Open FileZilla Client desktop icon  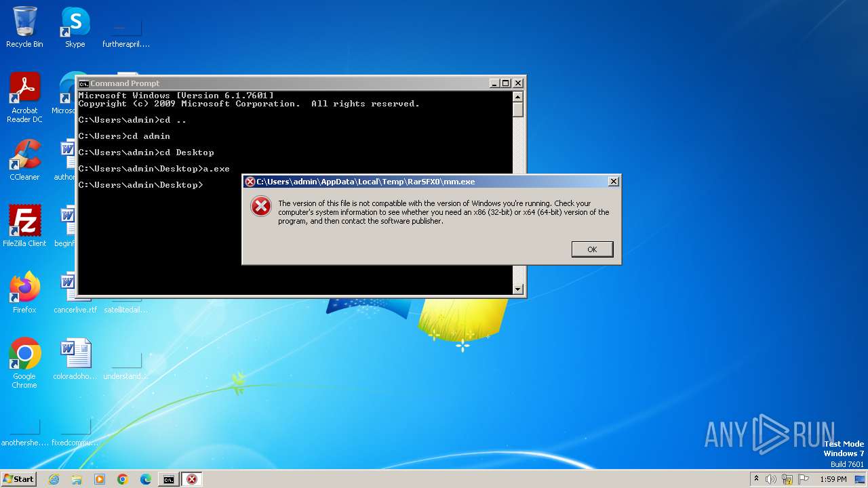(x=24, y=226)
